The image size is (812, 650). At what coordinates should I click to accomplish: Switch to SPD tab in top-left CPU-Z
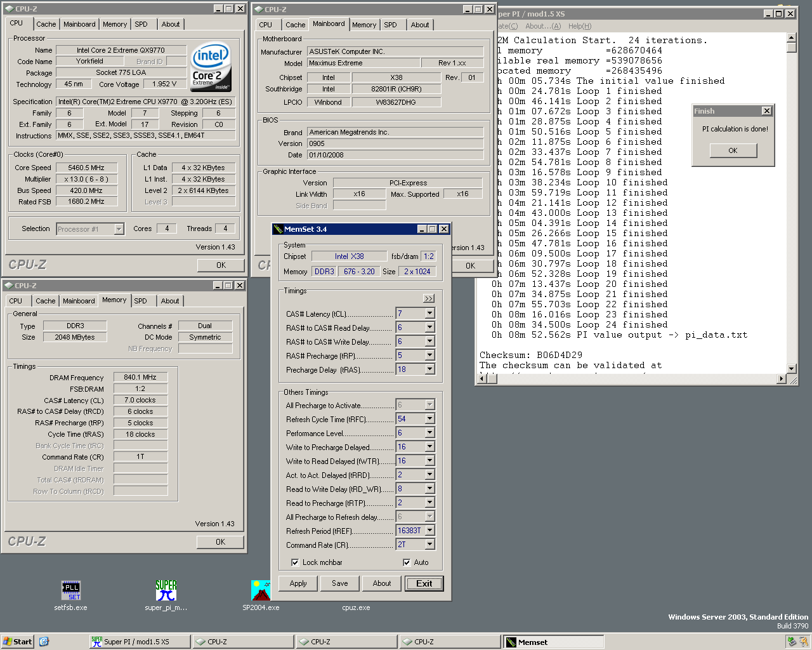141,24
